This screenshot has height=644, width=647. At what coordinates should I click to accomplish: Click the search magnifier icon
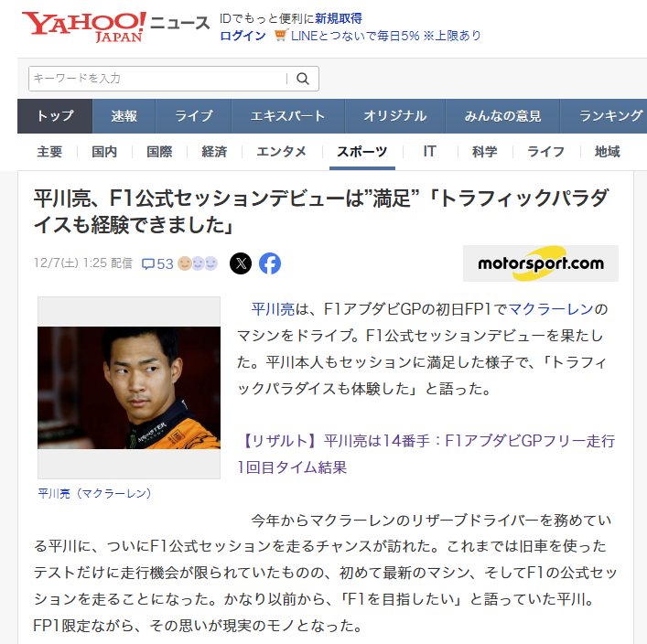[303, 79]
